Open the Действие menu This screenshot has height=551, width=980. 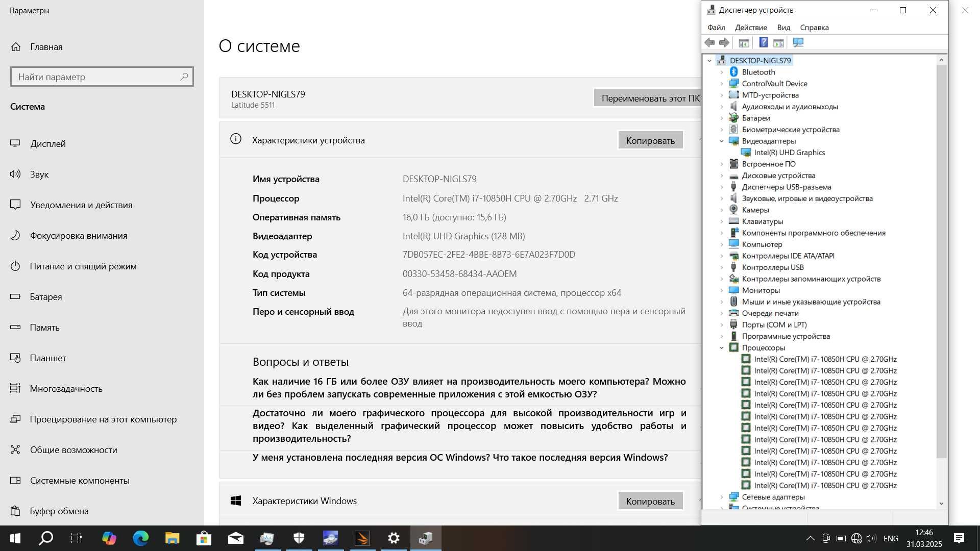click(x=751, y=28)
